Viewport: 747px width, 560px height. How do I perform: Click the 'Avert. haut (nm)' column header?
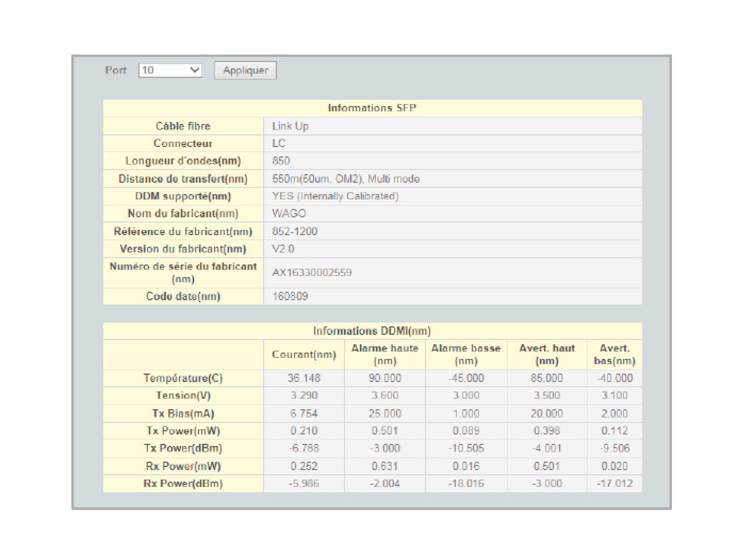(x=547, y=355)
